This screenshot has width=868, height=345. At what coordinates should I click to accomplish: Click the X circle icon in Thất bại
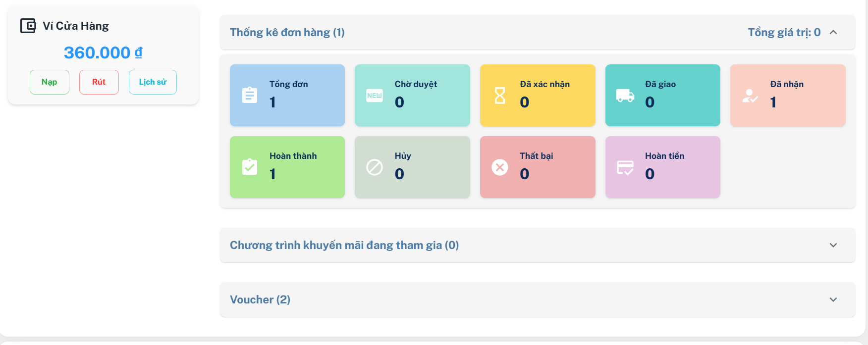(x=500, y=167)
